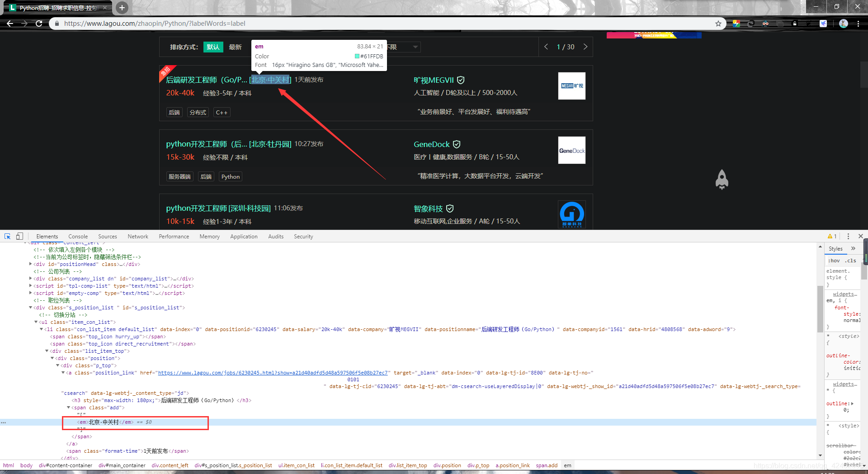Click the unlocked padlock extension icon

pos(795,24)
